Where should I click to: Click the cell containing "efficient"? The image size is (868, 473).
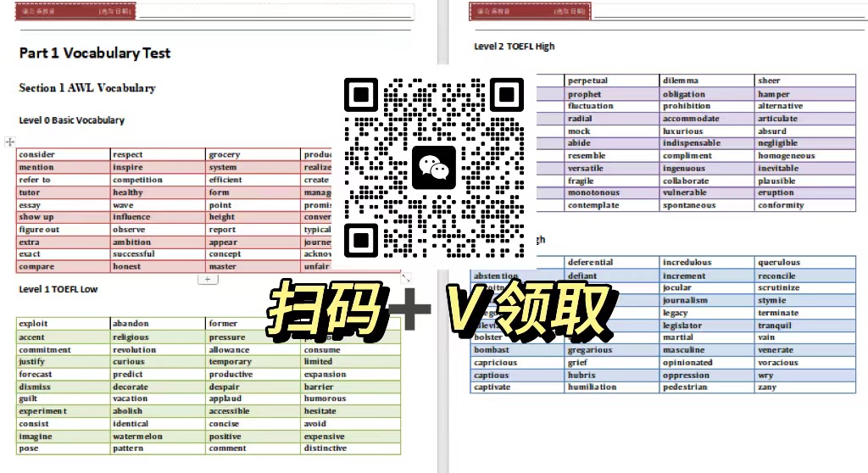pos(253,180)
